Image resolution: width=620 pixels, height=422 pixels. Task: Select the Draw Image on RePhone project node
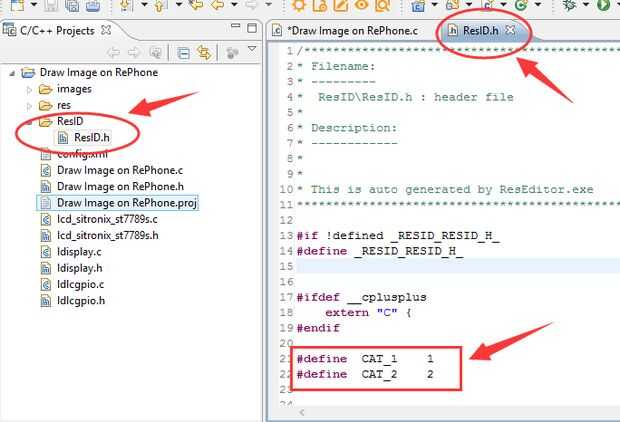click(99, 72)
